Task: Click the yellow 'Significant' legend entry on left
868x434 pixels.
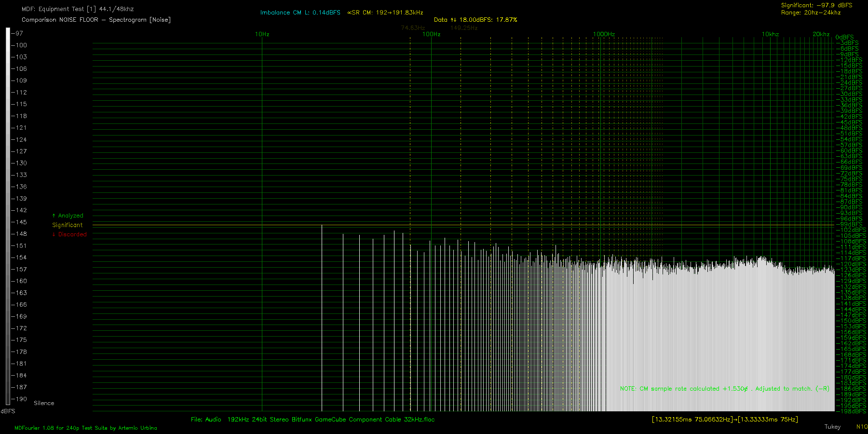Action: [68, 225]
